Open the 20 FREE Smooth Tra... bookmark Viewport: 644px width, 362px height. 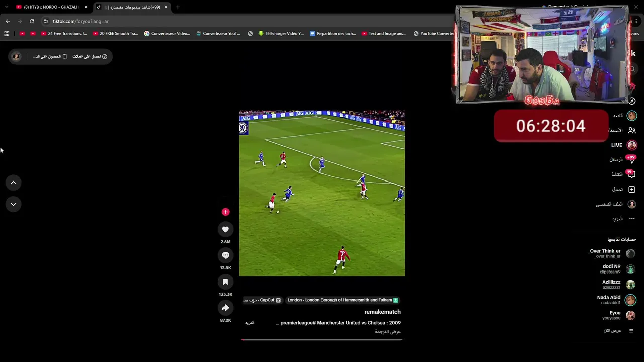click(115, 34)
